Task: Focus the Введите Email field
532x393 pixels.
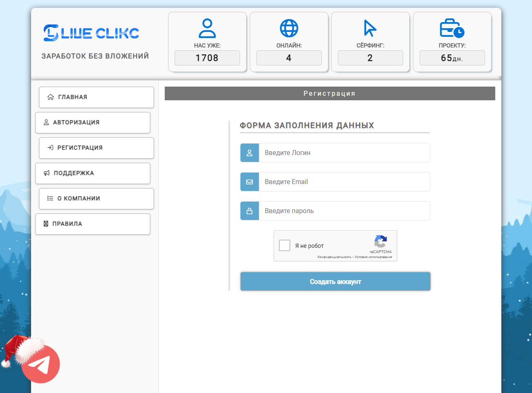Action: (344, 182)
